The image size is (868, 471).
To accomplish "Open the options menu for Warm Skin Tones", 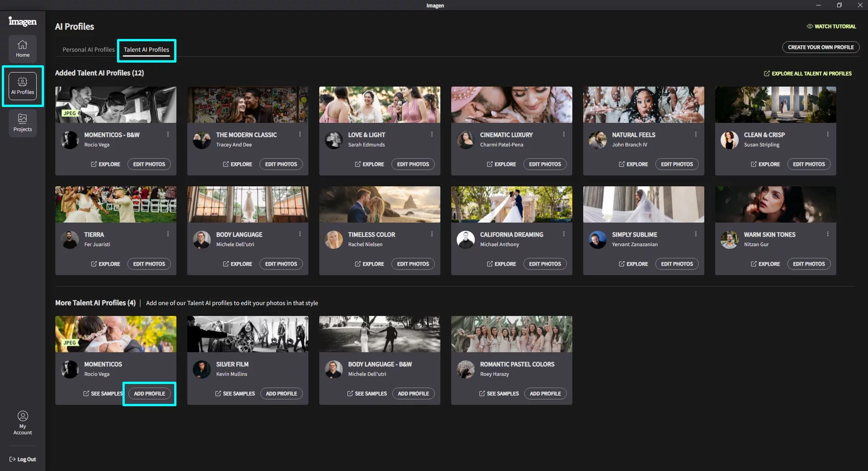I will [x=828, y=234].
